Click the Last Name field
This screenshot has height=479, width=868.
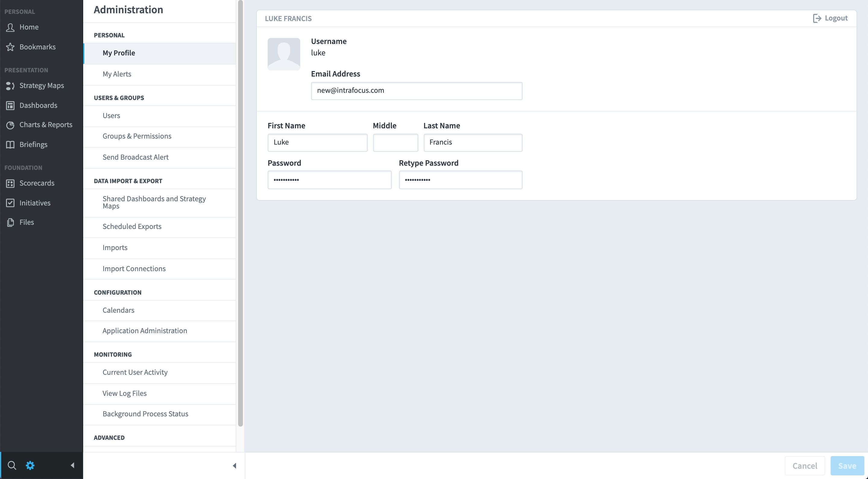(473, 142)
